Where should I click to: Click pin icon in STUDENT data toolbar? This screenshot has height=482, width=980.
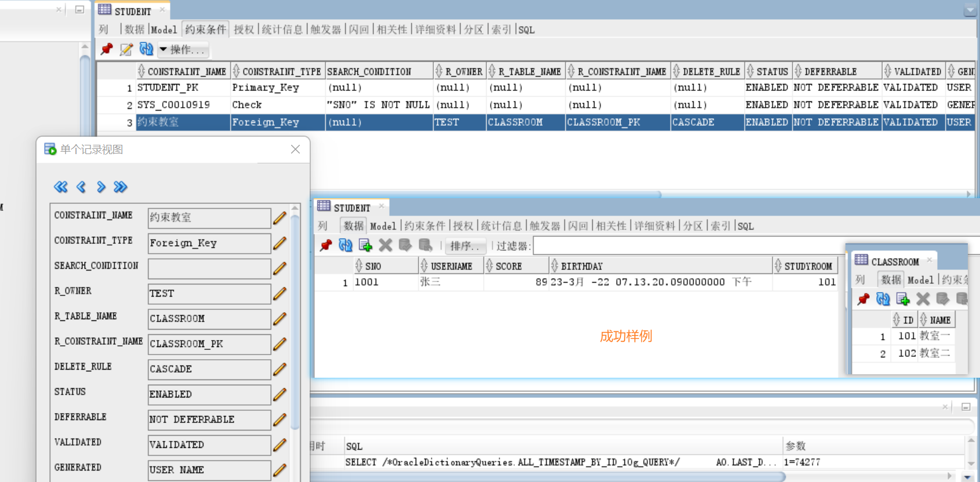tap(326, 246)
